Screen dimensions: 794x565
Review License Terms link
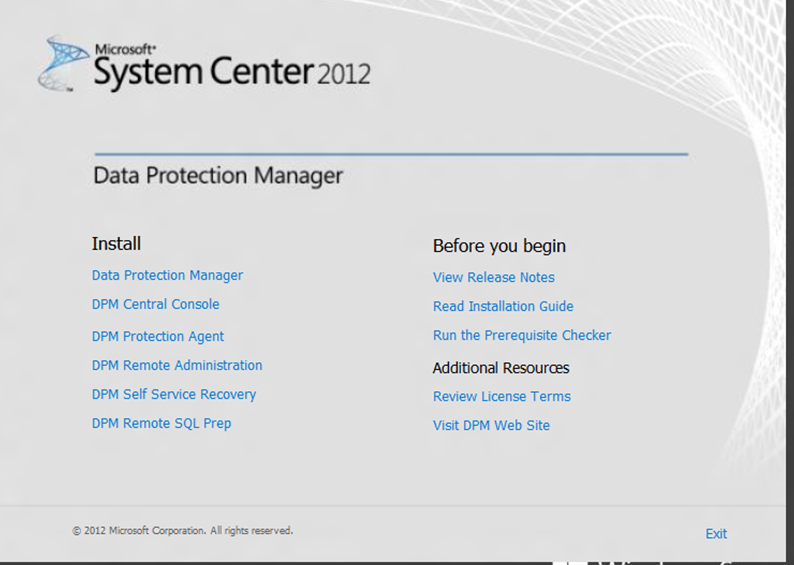click(x=501, y=396)
